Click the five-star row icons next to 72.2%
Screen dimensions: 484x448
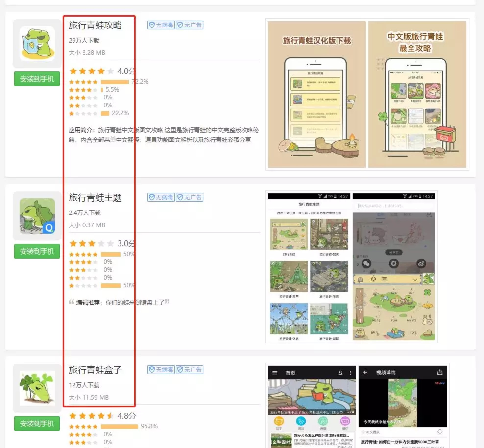(x=83, y=82)
